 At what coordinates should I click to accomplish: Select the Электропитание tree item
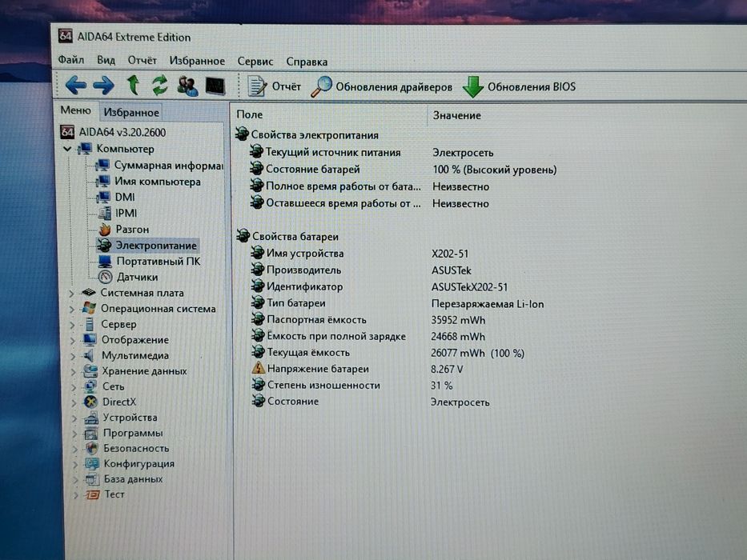coord(156,246)
